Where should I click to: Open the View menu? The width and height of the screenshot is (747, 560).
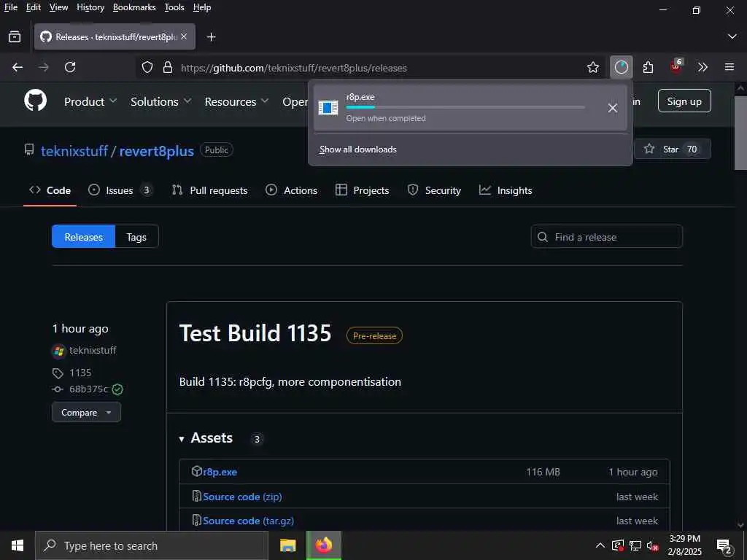(58, 7)
